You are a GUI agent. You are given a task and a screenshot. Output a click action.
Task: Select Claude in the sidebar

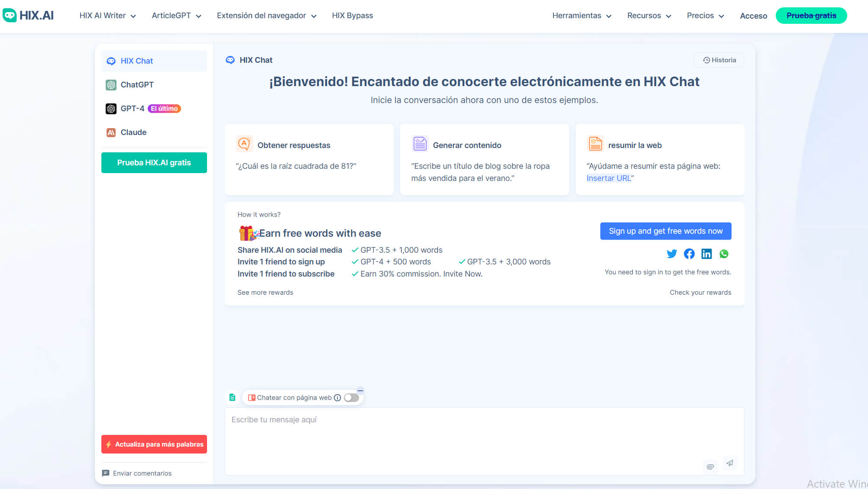pyautogui.click(x=154, y=132)
